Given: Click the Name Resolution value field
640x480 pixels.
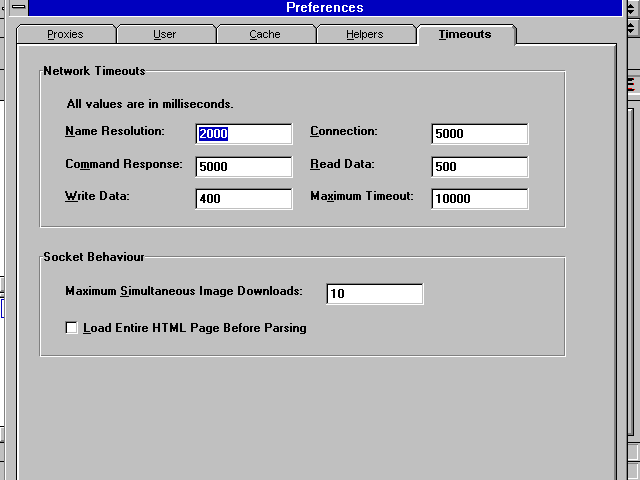Looking at the screenshot, I should tap(244, 134).
